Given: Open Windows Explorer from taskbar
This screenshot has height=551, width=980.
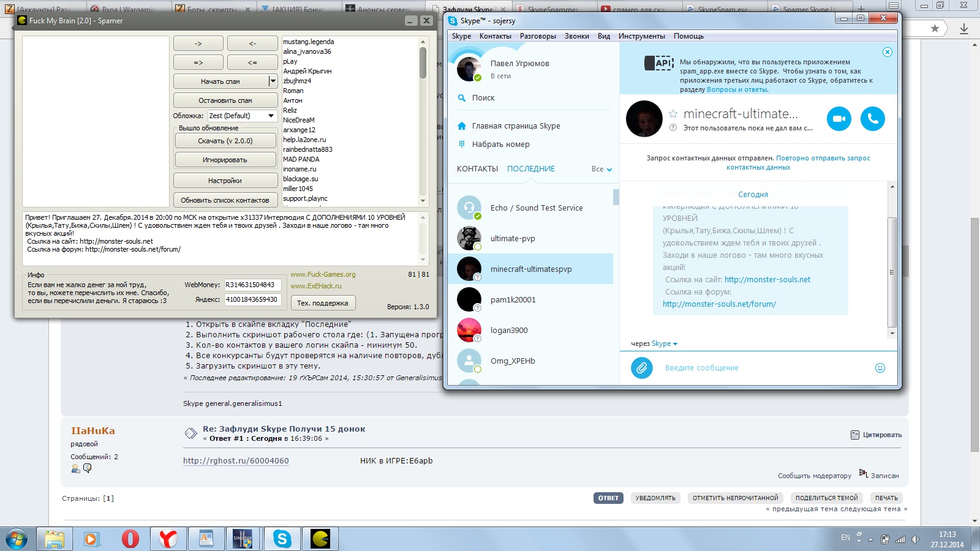Looking at the screenshot, I should pos(54,539).
